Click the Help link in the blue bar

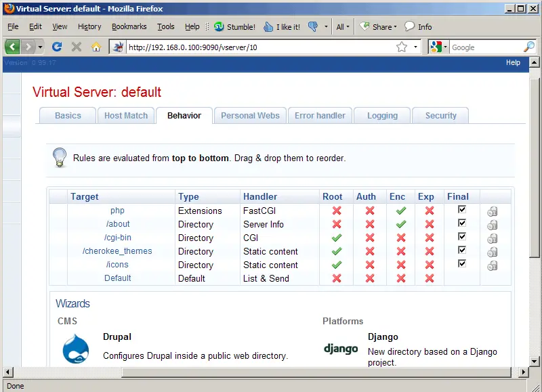click(x=513, y=62)
